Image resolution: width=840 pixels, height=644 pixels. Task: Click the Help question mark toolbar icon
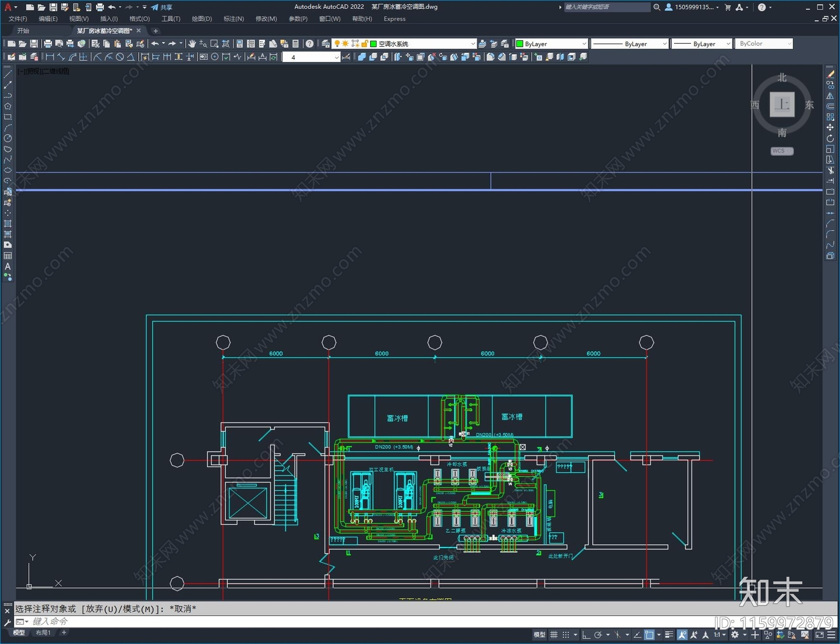[x=310, y=44]
